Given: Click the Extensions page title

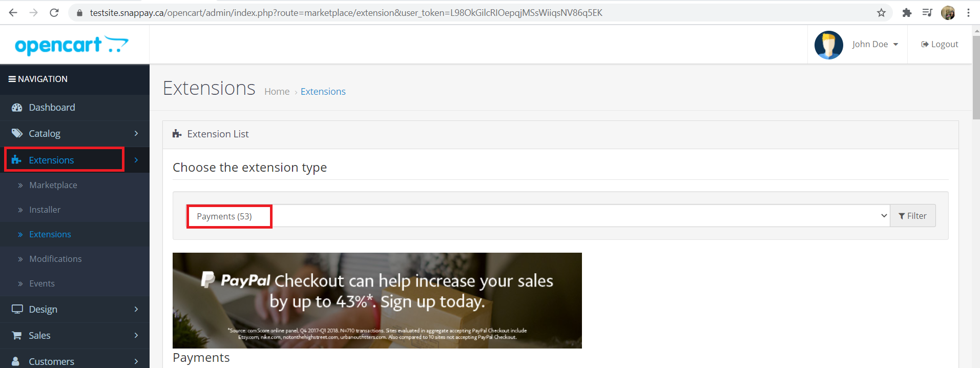Looking at the screenshot, I should [209, 88].
